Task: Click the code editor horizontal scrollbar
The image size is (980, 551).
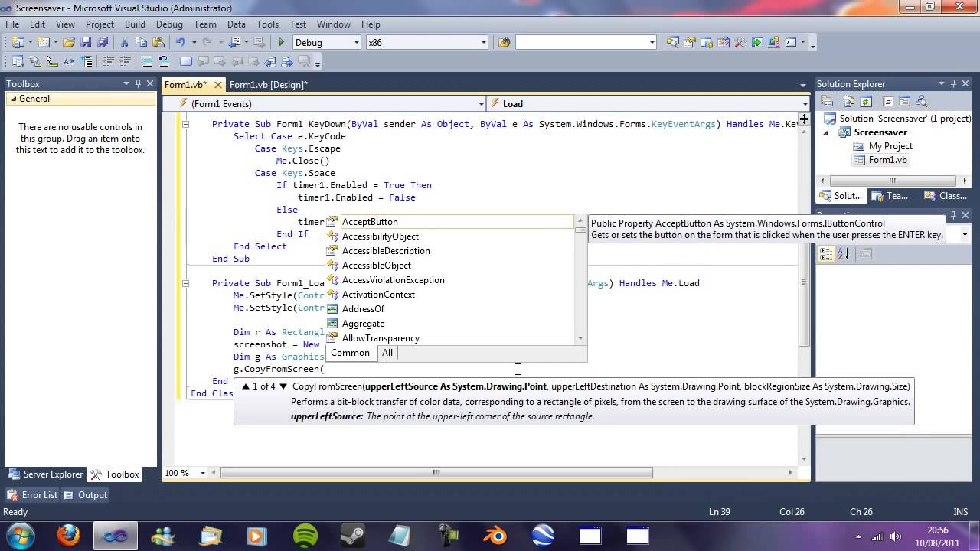Action: coord(436,473)
